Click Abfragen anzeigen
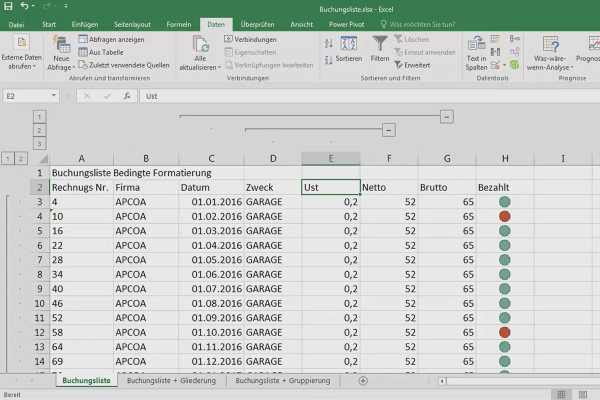The width and height of the screenshot is (600, 400). [x=111, y=39]
